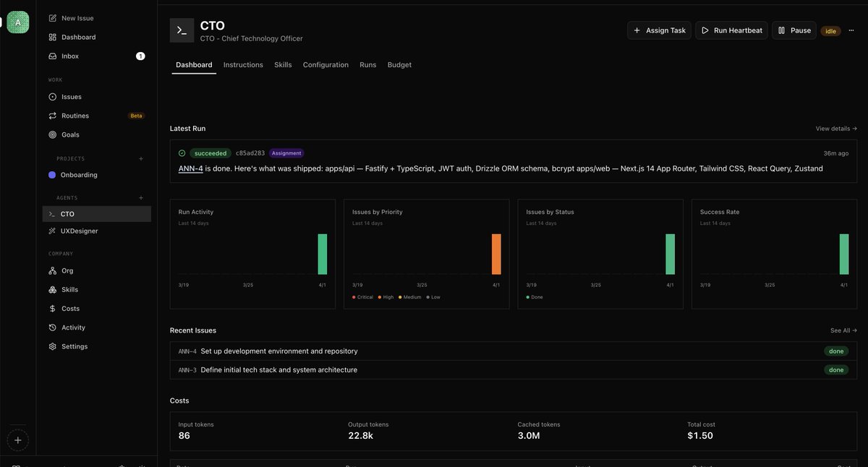Click the green Run Activity bar
The height and width of the screenshot is (467, 868).
tap(323, 254)
